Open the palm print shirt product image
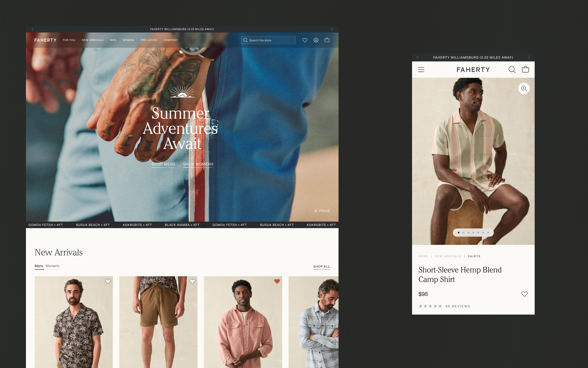The height and width of the screenshot is (368, 588). (74, 322)
